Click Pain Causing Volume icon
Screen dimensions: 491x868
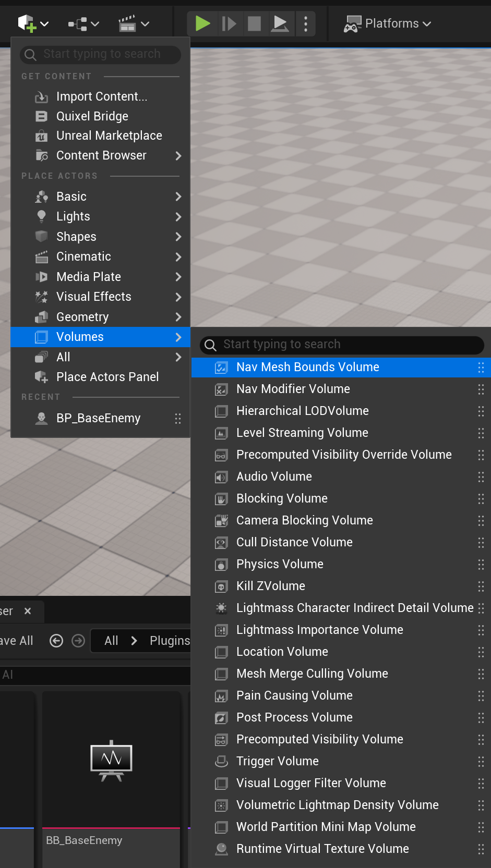click(221, 696)
